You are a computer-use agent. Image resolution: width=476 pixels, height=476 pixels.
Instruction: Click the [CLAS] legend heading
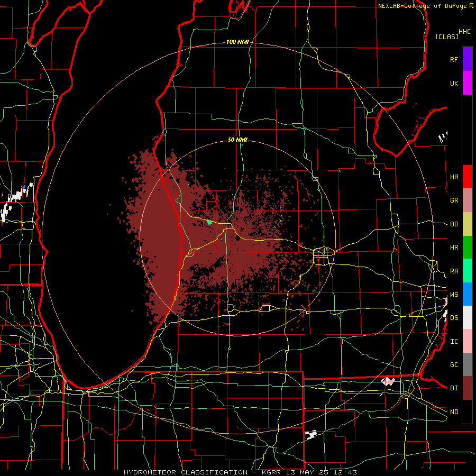(x=447, y=36)
